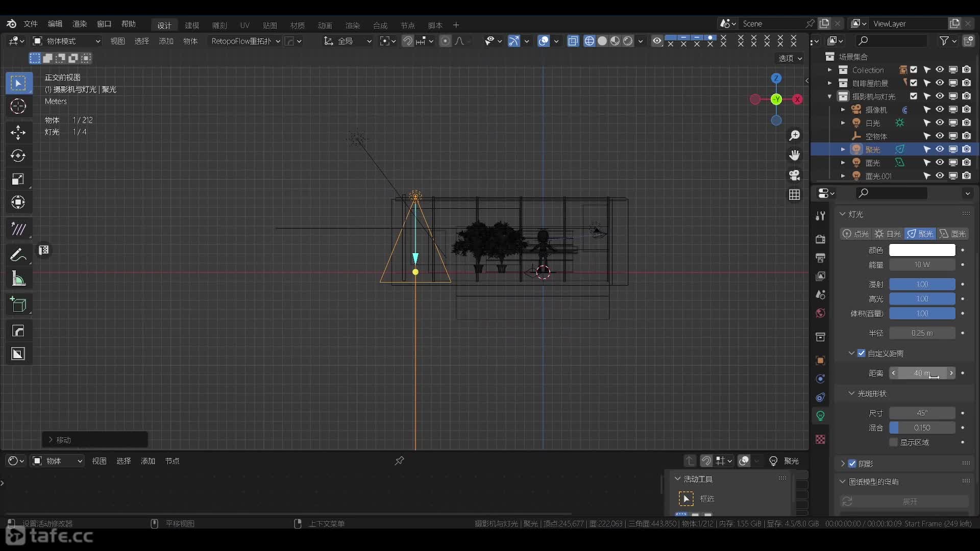Select the Annotate pencil tool
Image resolution: width=980 pixels, height=551 pixels.
click(18, 254)
